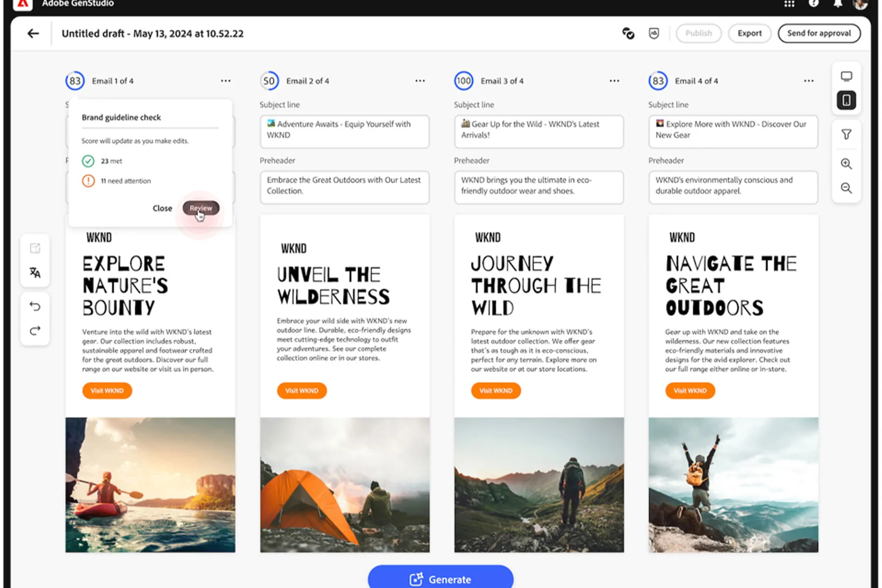
Task: Select the celebrating hiker image in Email 4
Action: click(733, 485)
